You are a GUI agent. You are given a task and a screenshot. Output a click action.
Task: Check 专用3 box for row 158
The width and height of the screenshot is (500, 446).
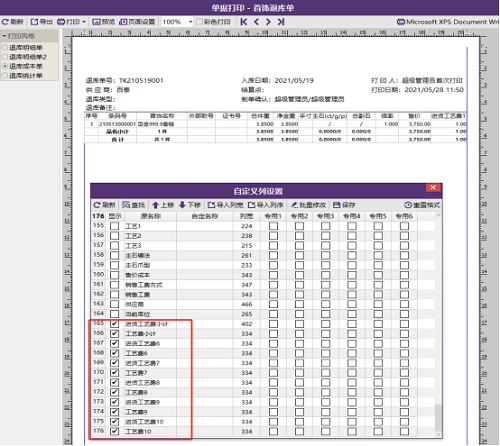pyautogui.click(x=326, y=256)
